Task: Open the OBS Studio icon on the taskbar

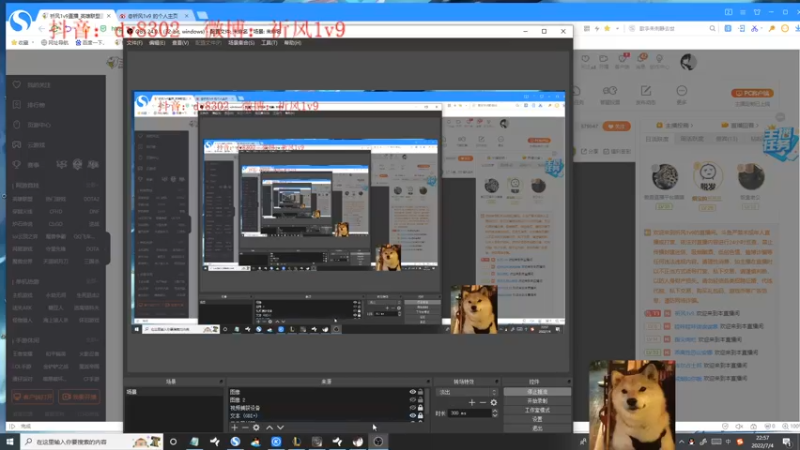Action: (379, 442)
